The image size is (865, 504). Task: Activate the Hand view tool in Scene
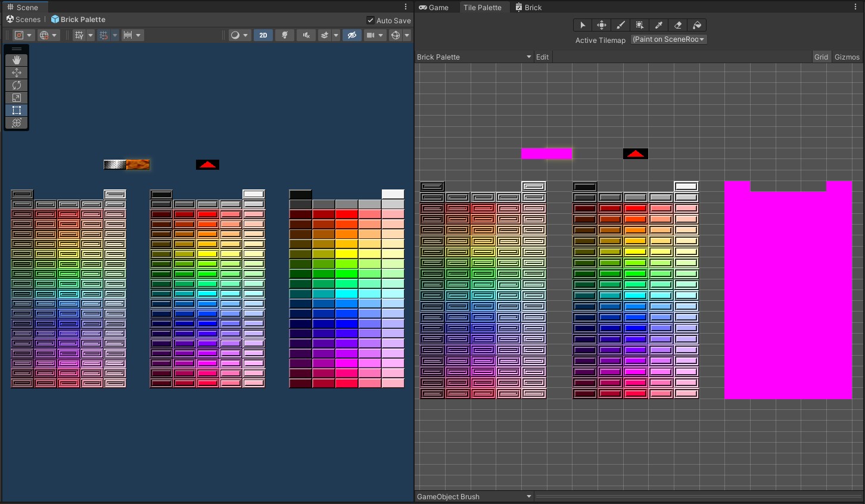point(17,60)
